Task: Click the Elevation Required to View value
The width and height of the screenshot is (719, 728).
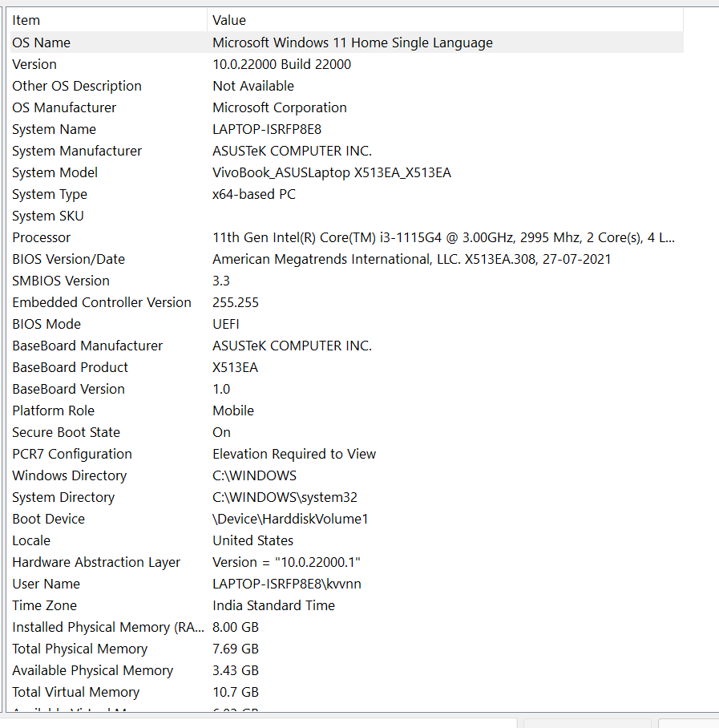Action: [x=294, y=454]
